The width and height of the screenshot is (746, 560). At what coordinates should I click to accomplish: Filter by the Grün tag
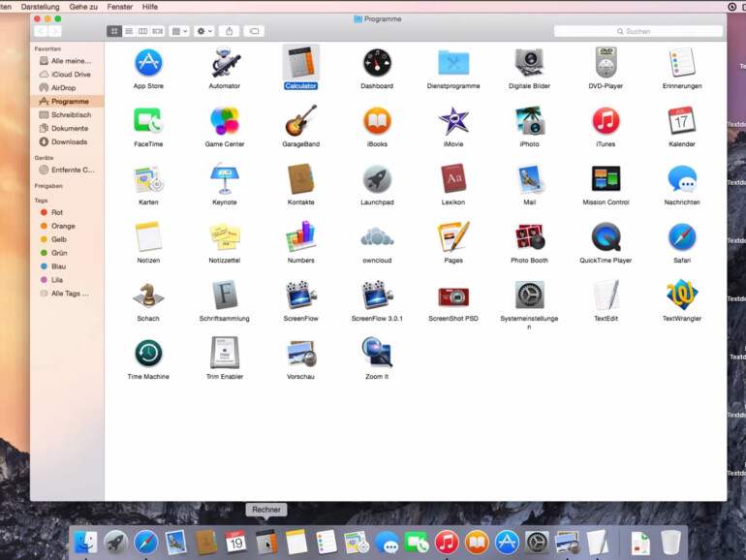67,253
